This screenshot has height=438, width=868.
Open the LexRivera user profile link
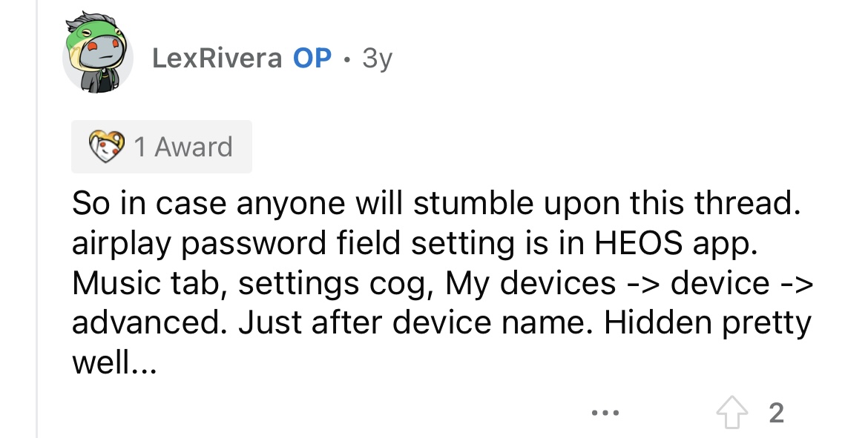(x=217, y=58)
